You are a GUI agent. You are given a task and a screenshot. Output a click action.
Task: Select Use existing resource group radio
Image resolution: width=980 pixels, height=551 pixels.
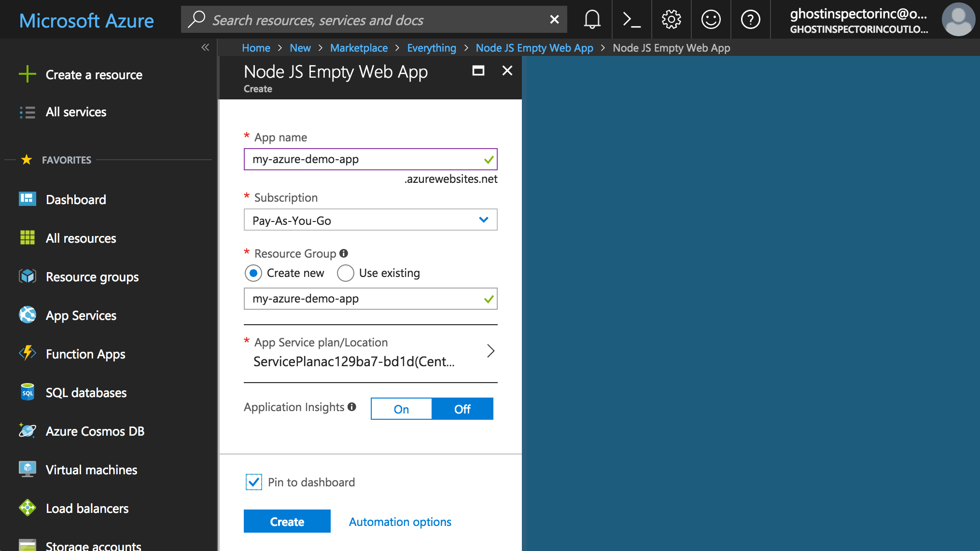tap(345, 273)
